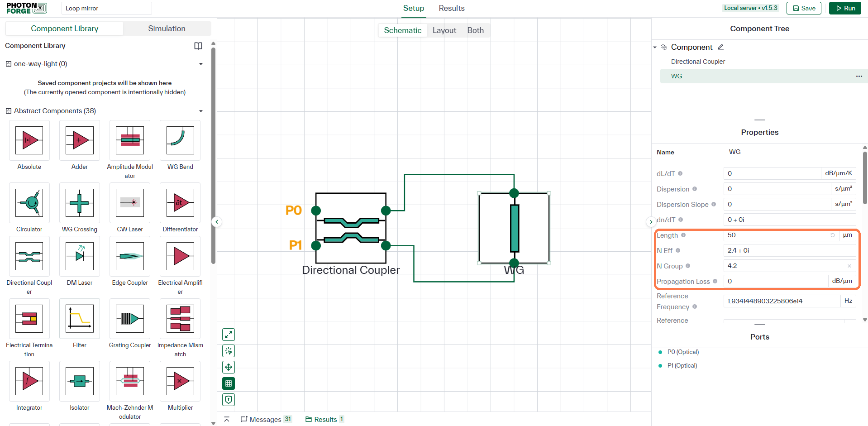This screenshot has width=868, height=426.
Task: Select the Filter component icon
Action: pos(80,319)
